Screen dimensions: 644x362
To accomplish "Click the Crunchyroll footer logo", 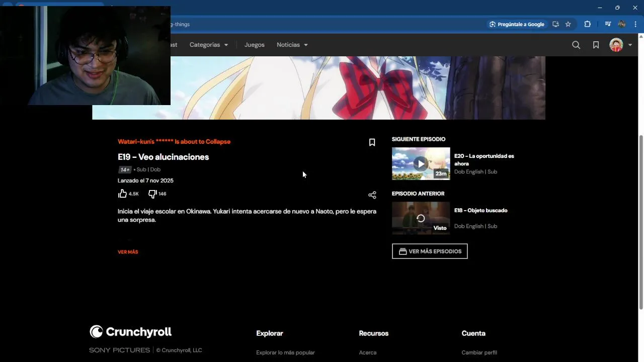I will 130,332.
